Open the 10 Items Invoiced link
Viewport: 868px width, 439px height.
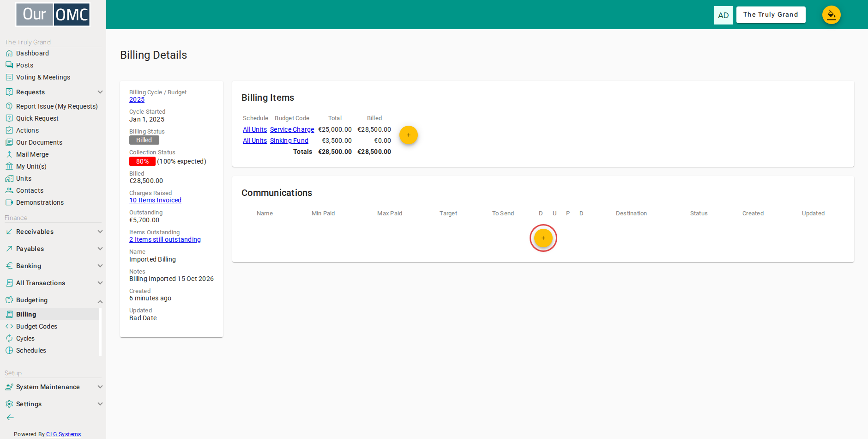(155, 200)
